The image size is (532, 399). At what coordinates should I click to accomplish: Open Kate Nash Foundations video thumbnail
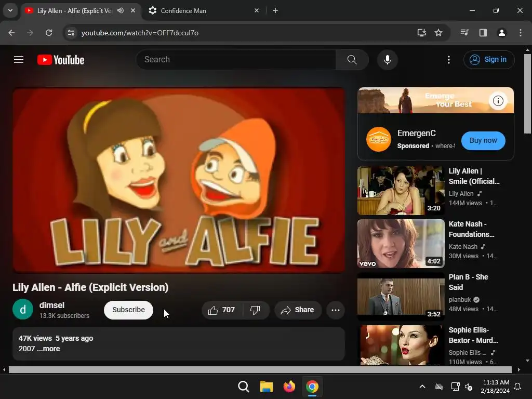coord(401,243)
